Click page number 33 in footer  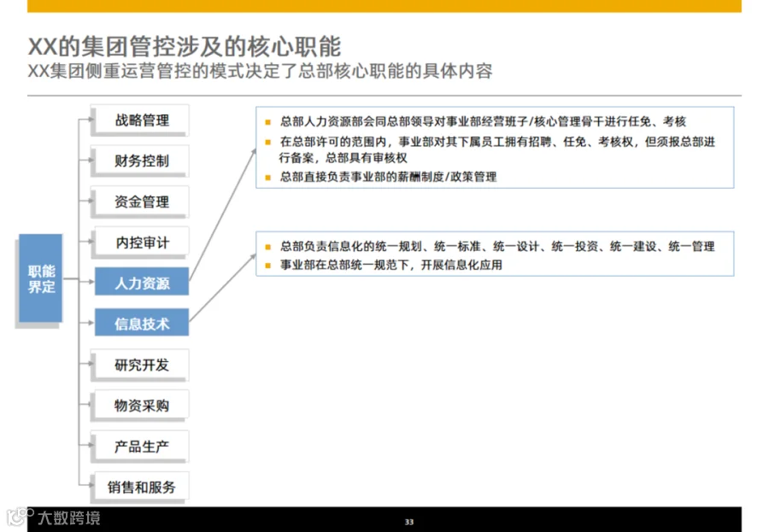pos(409,523)
